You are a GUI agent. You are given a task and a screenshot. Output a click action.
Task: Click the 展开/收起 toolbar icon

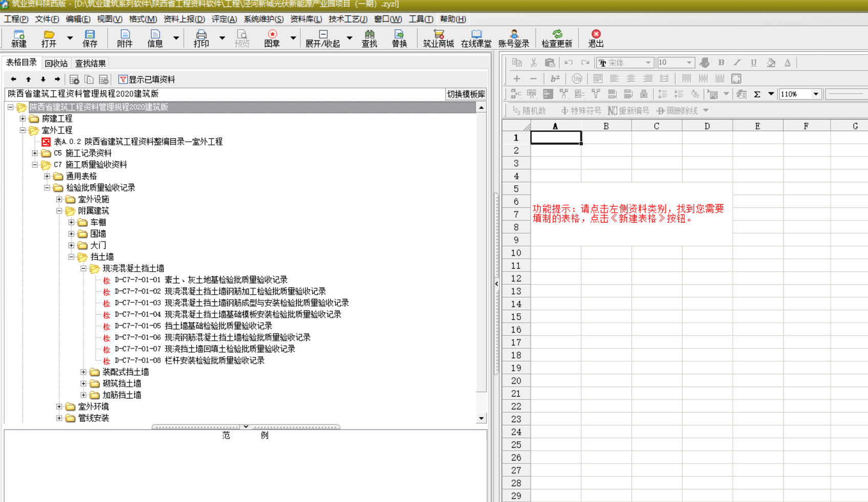click(x=323, y=38)
